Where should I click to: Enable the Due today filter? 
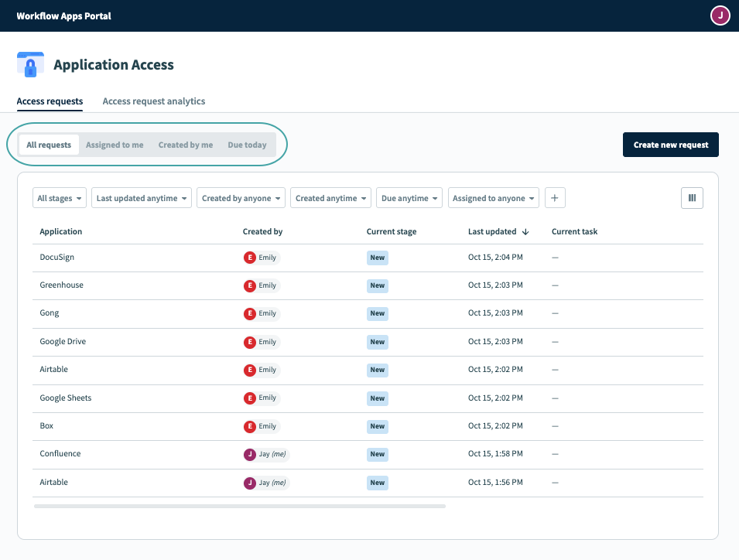tap(247, 144)
